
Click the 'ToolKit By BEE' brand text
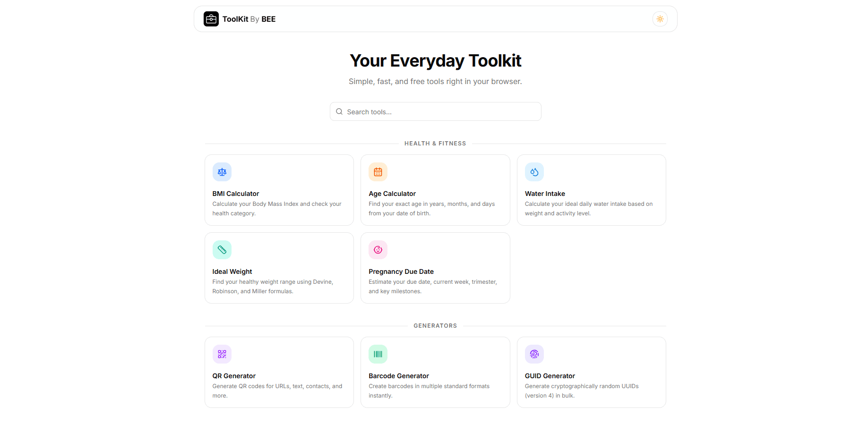249,19
